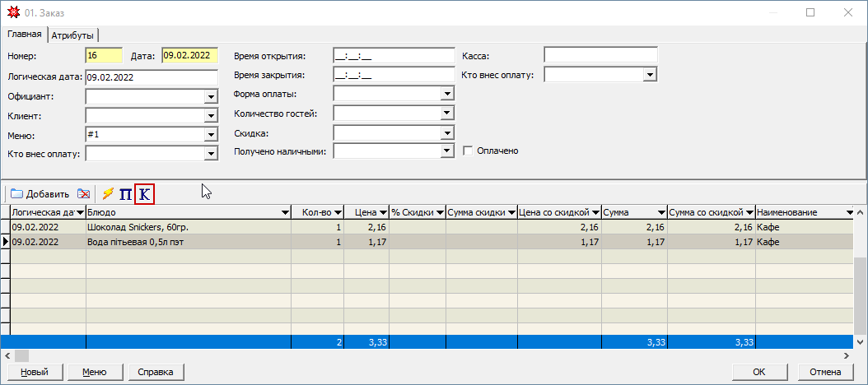The image size is (868, 385).
Task: Click the Касса input field
Action: point(600,55)
